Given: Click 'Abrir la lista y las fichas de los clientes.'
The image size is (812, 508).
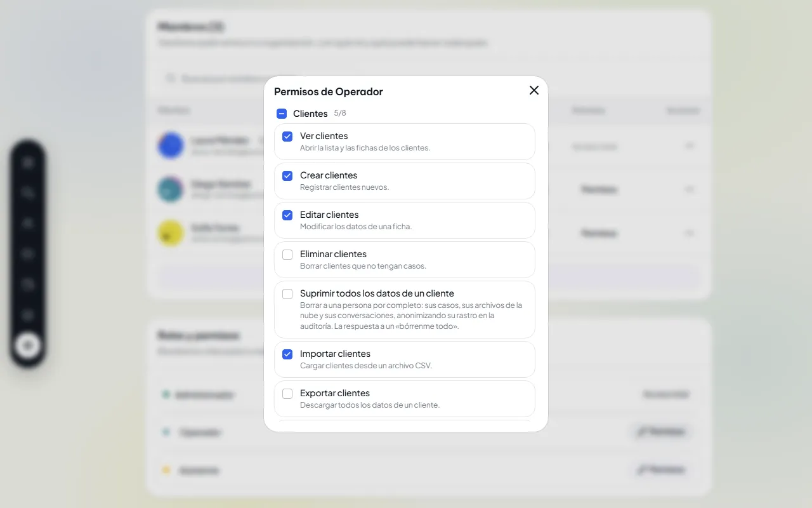Looking at the screenshot, I should [365, 148].
